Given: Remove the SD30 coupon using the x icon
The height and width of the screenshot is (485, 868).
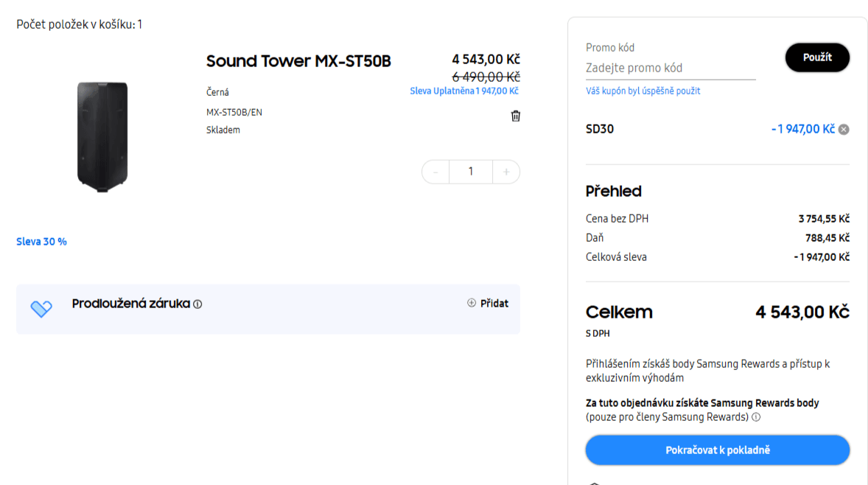Looking at the screenshot, I should pyautogui.click(x=843, y=129).
